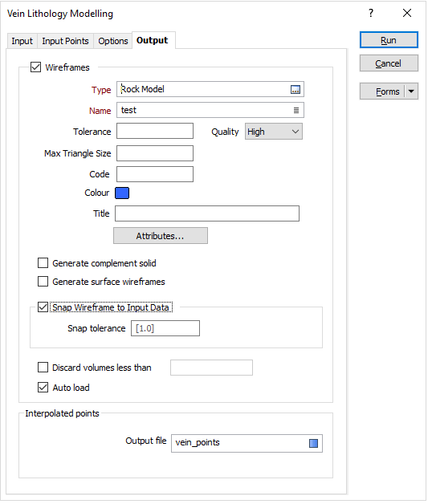Open the Options tab
The image size is (428, 504).
click(113, 41)
